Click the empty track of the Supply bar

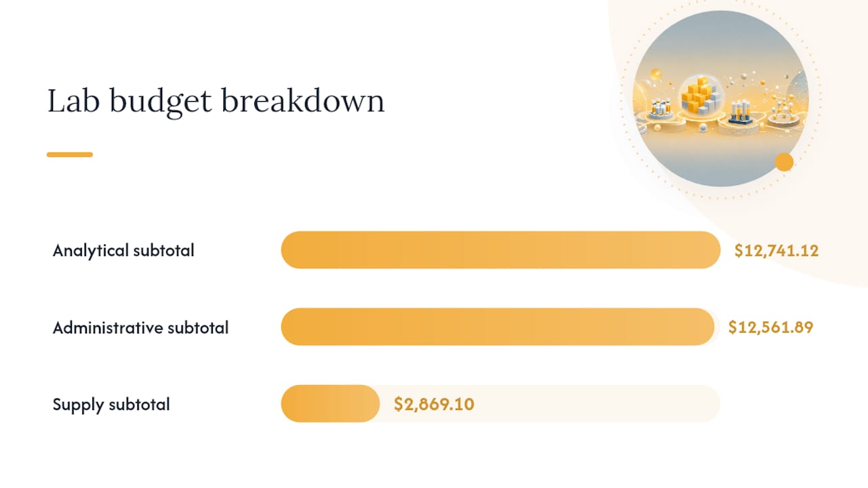(597, 404)
